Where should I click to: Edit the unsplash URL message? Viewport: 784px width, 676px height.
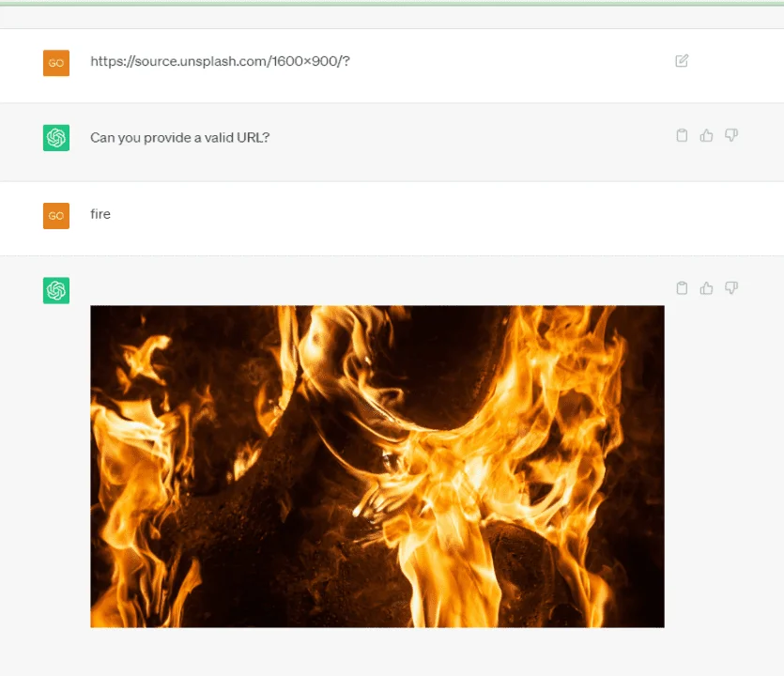click(682, 61)
